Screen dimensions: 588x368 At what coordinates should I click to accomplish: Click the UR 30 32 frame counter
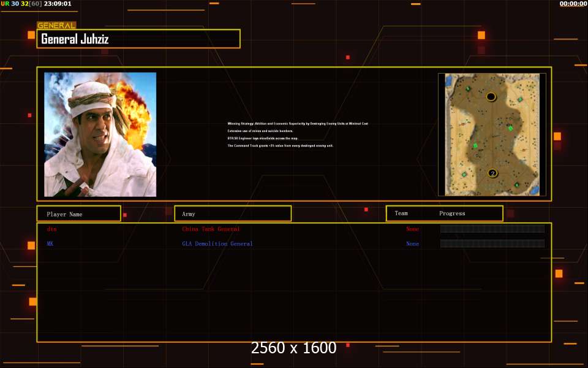point(21,4)
